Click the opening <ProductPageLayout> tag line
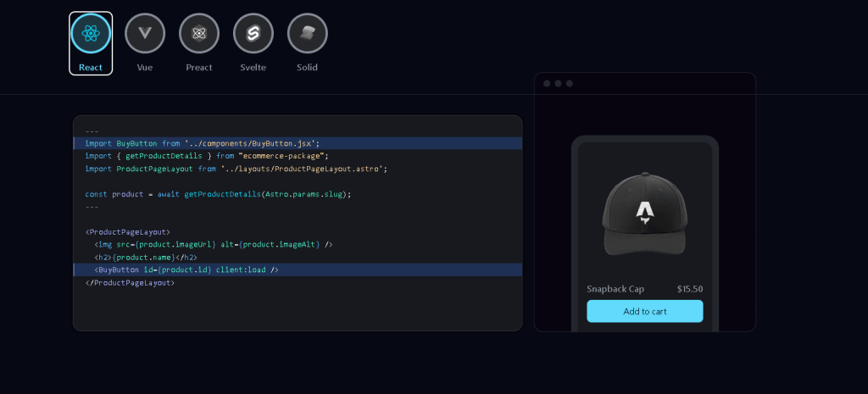Viewport: 868px width, 394px height. pyautogui.click(x=129, y=232)
